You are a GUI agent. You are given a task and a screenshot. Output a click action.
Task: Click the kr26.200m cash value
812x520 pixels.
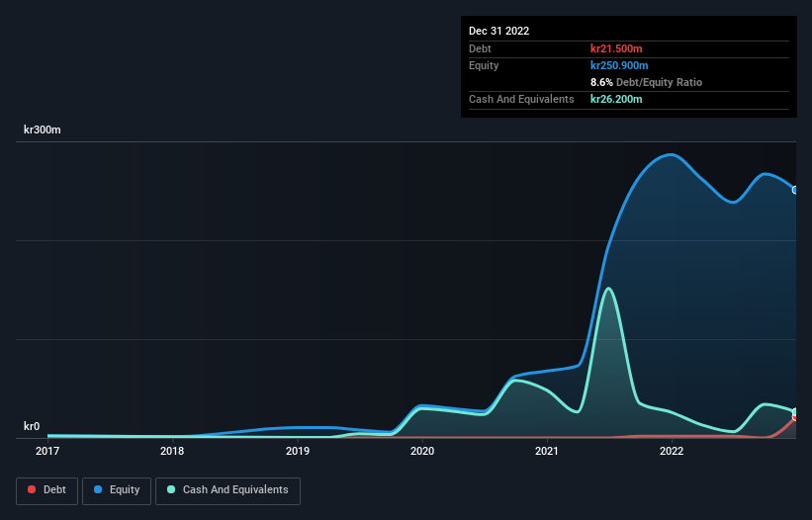[x=616, y=99]
